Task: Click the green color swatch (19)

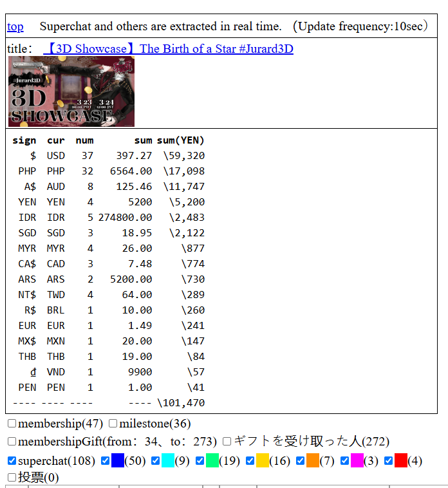Action: 212,460
